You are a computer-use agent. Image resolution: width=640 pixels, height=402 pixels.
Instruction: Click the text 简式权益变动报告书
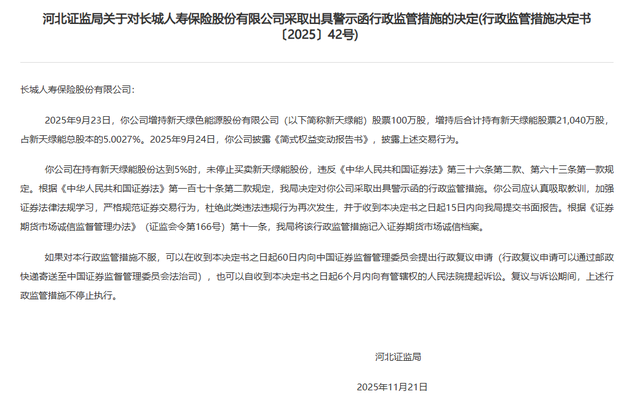tap(322, 139)
